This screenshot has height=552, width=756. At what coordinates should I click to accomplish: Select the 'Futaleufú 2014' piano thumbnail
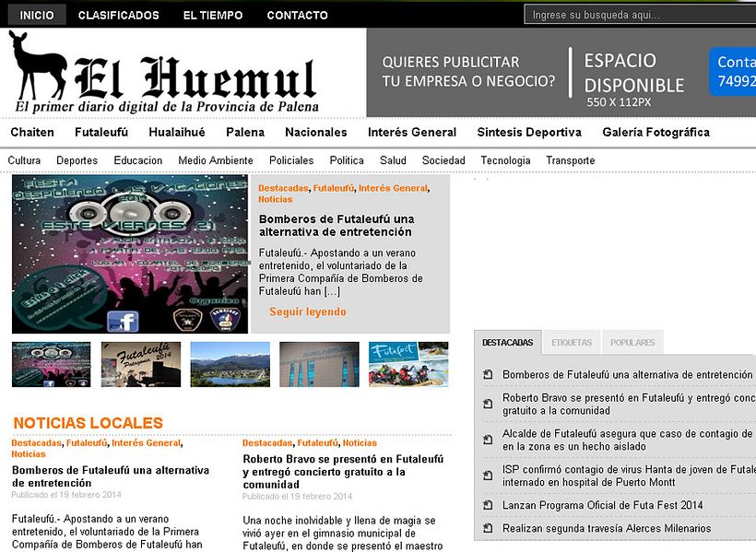click(141, 364)
